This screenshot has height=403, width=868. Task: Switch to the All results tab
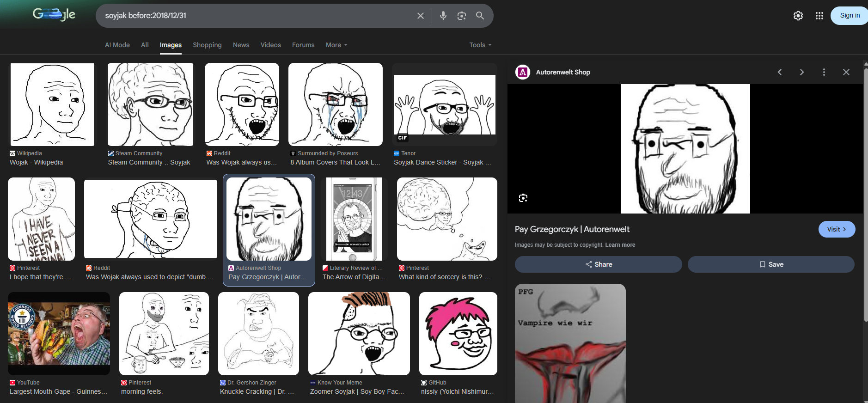click(145, 45)
